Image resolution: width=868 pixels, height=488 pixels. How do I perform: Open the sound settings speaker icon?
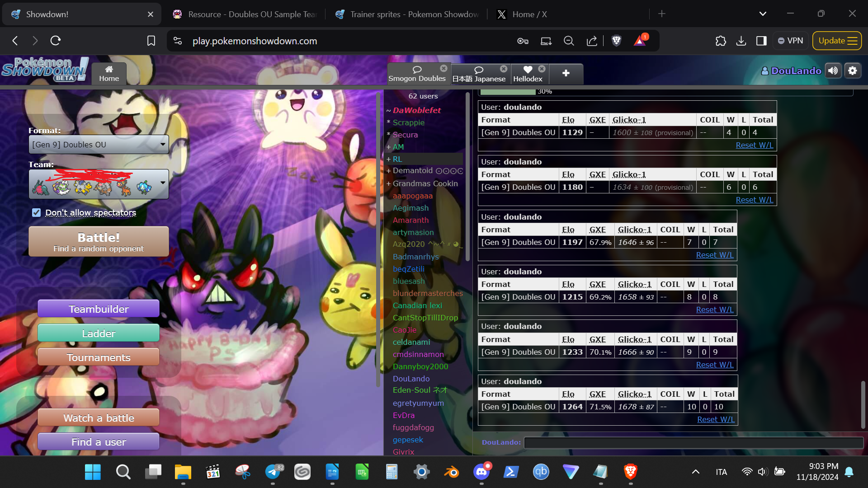point(833,71)
